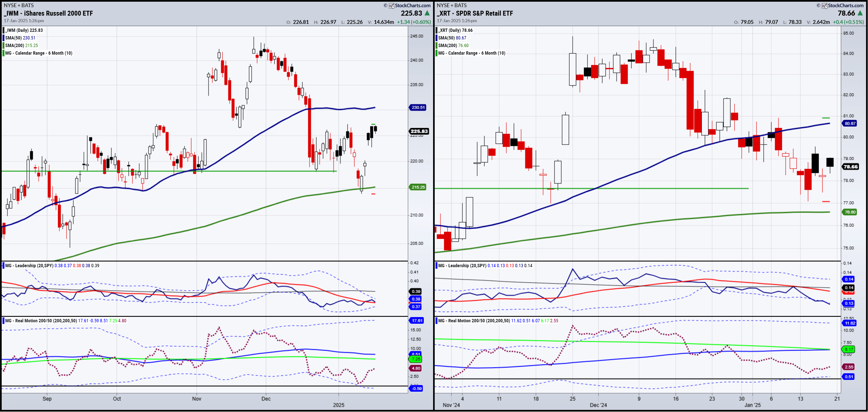This screenshot has height=412, width=868.
Task: Click XRT SMA(200) 76.60 legend entry
Action: click(x=453, y=45)
